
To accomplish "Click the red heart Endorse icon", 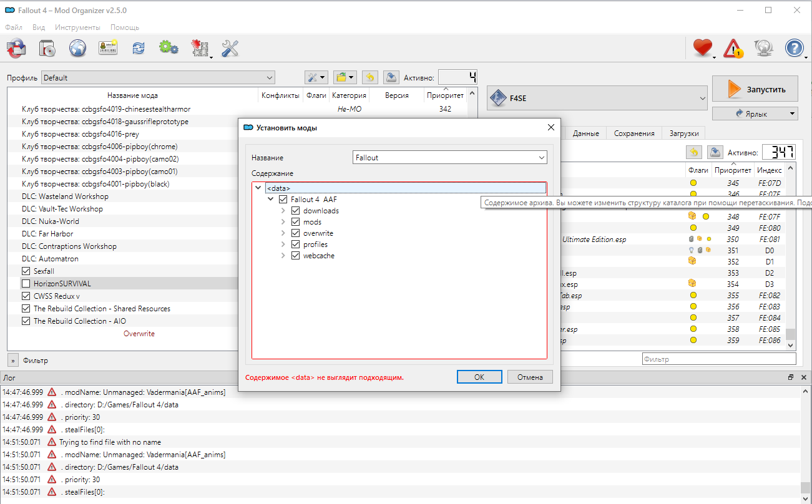I will point(703,48).
